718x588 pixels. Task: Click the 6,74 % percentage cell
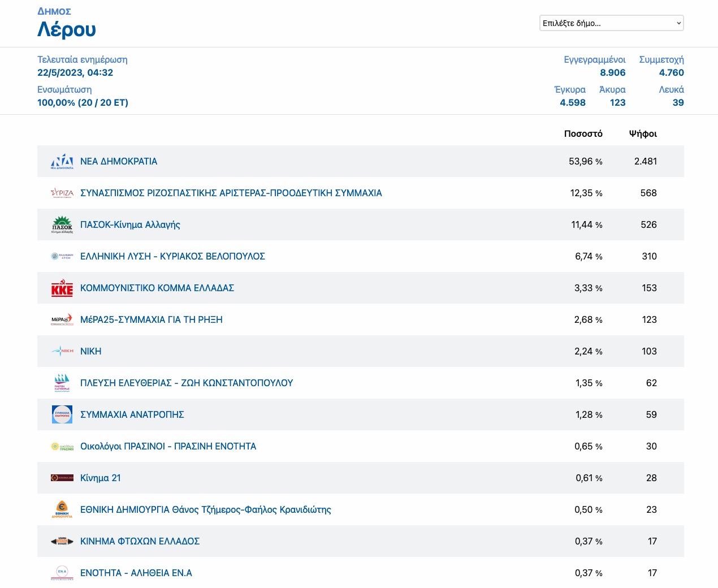[x=589, y=256]
